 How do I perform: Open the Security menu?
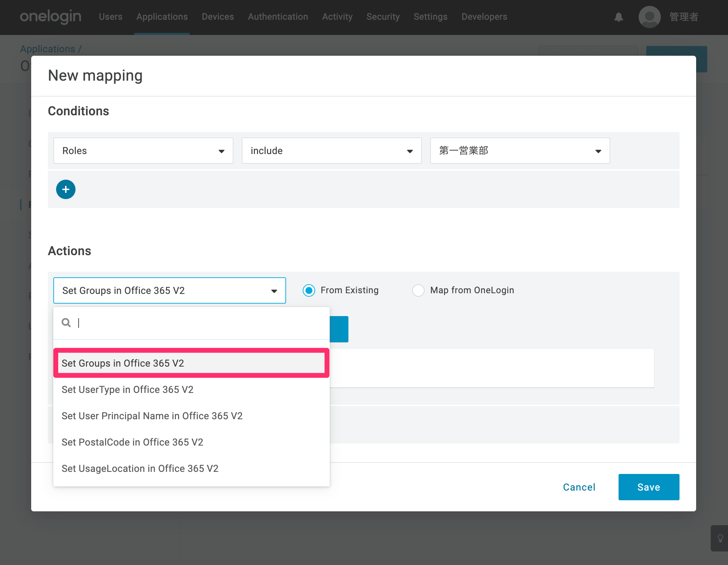pyautogui.click(x=383, y=17)
